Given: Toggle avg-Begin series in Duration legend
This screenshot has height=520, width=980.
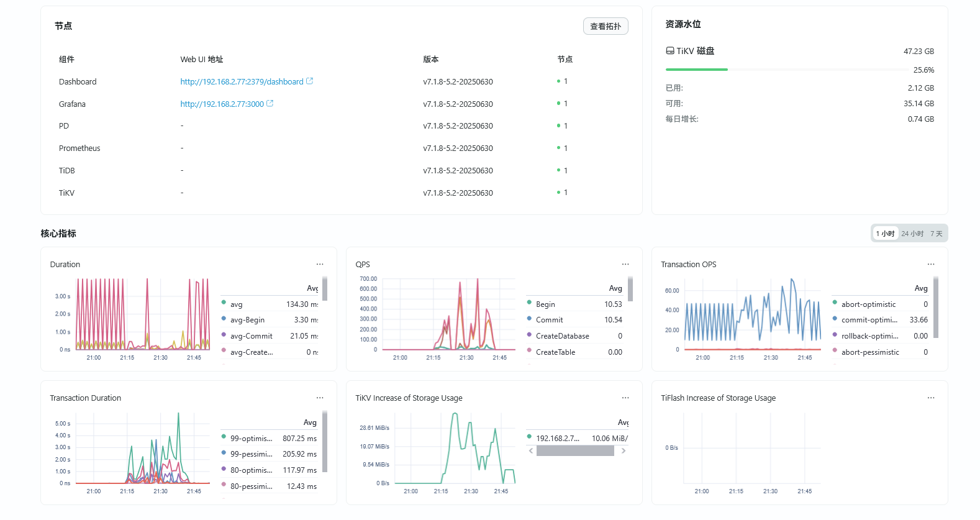Looking at the screenshot, I should point(247,320).
